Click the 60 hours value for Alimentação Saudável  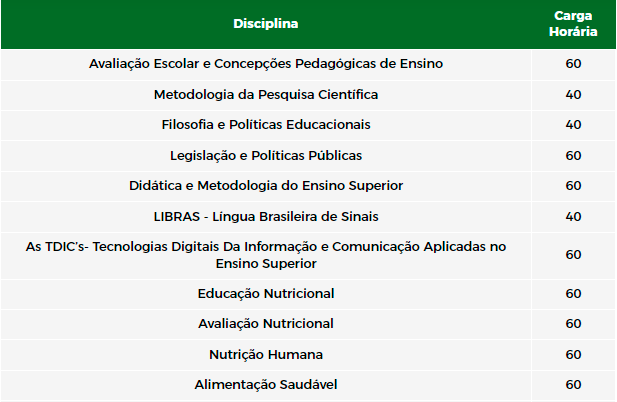(573, 385)
